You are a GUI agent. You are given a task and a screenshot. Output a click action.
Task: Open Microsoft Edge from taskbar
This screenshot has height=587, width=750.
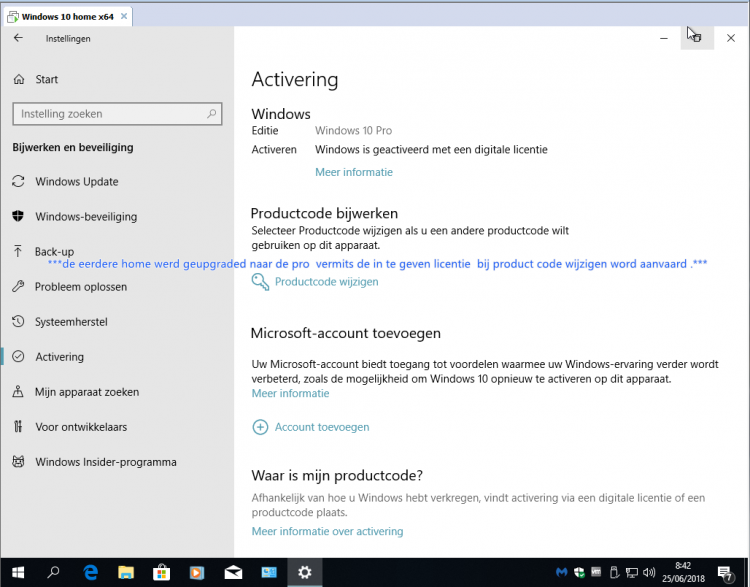click(90, 572)
